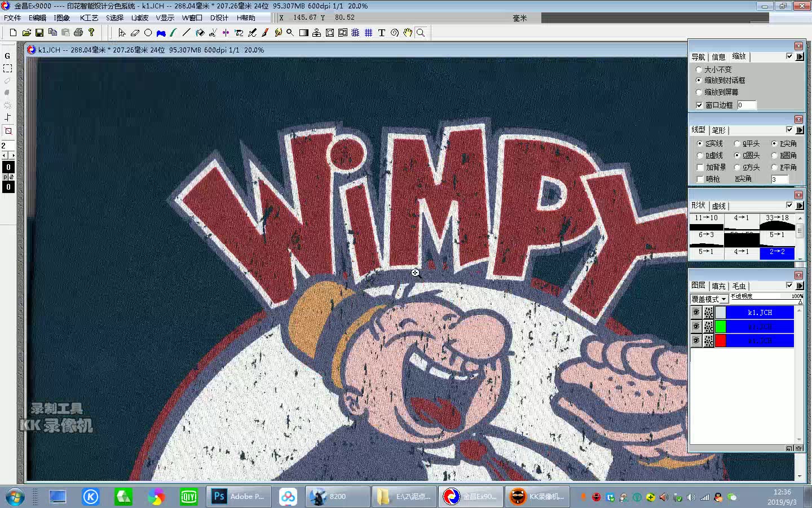Screen dimensions: 812x508
Task: Select the arrow pointer tool
Action: (122, 33)
